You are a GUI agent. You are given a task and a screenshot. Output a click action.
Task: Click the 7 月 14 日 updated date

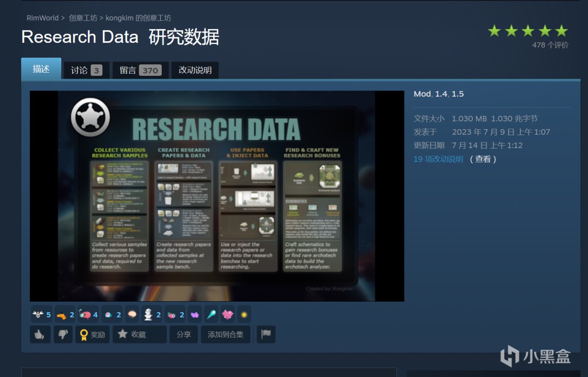(487, 145)
